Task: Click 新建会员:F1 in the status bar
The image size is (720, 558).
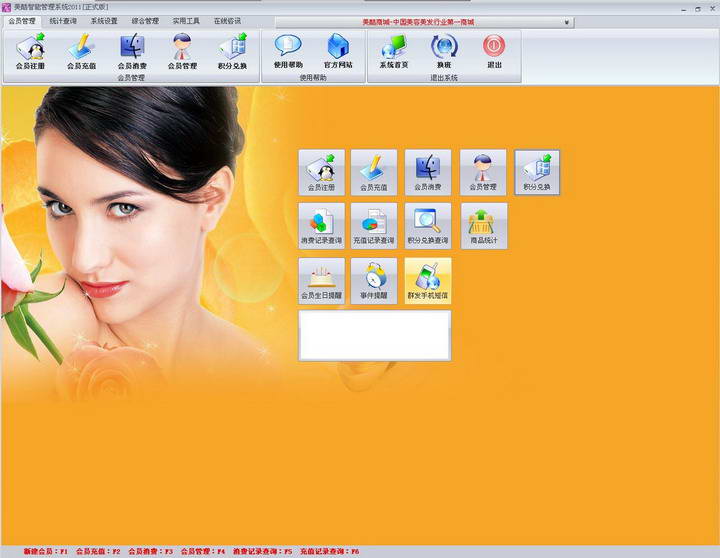Action: point(45,551)
